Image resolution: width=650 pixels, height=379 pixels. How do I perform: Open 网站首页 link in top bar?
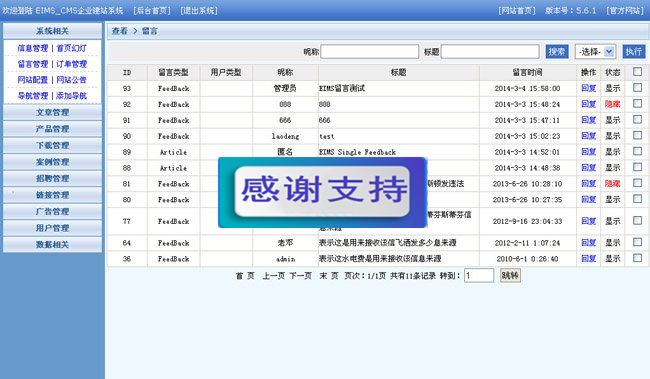click(517, 10)
